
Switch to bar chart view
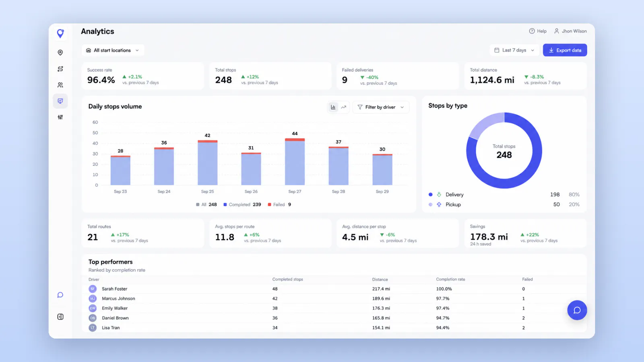(333, 107)
